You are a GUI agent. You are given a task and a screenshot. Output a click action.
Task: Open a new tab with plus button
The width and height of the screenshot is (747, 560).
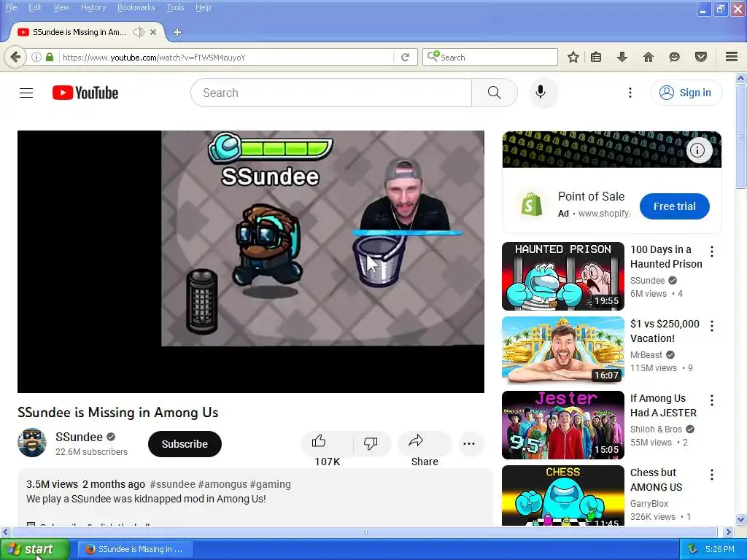[x=177, y=32]
